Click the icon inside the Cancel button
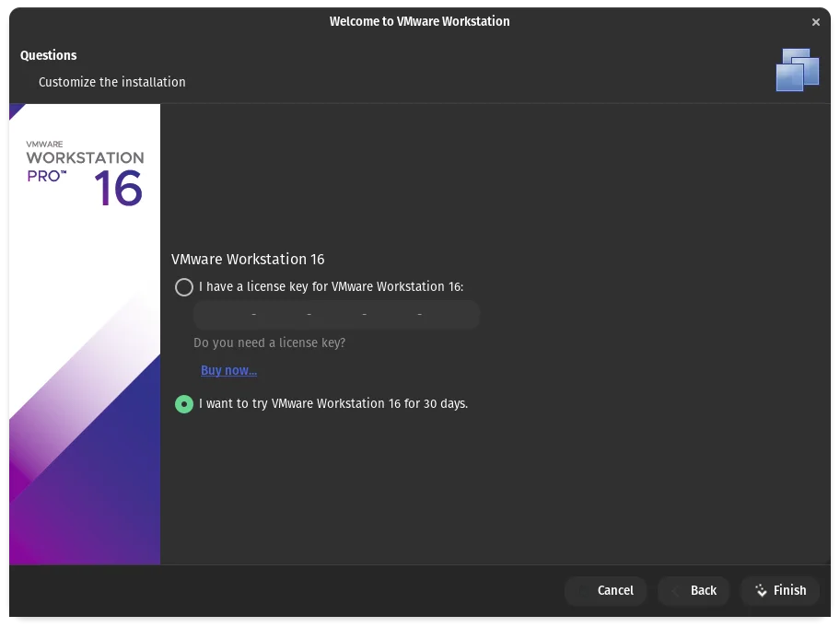840x627 pixels. tap(583, 591)
